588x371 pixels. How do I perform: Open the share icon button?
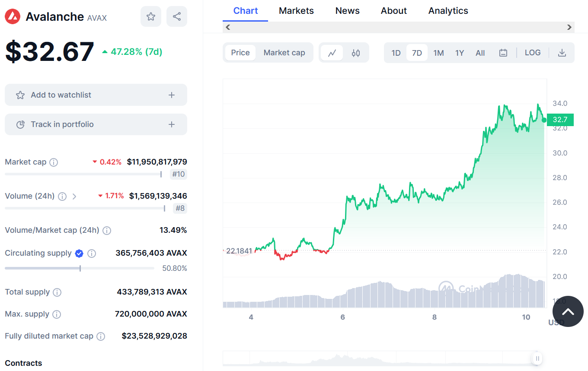pos(177,16)
